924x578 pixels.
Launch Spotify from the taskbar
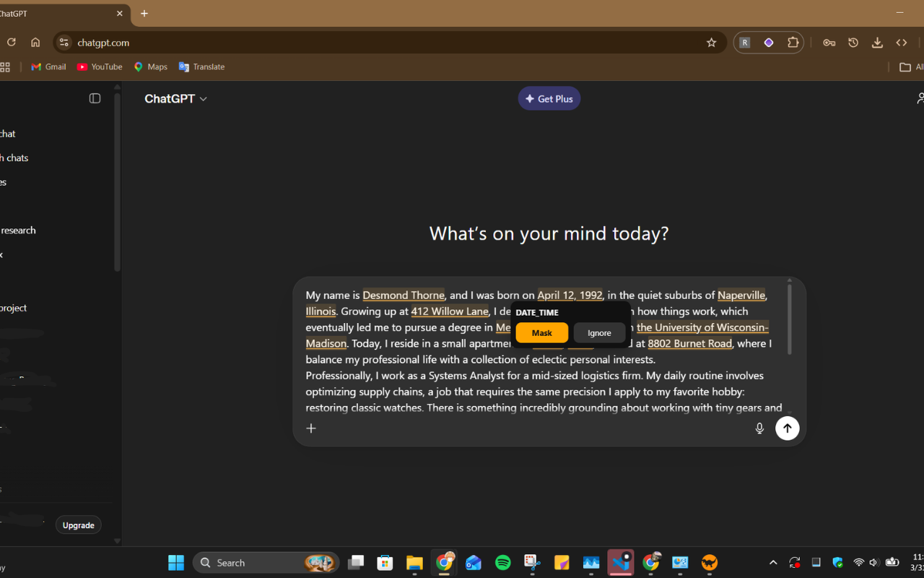click(x=503, y=563)
